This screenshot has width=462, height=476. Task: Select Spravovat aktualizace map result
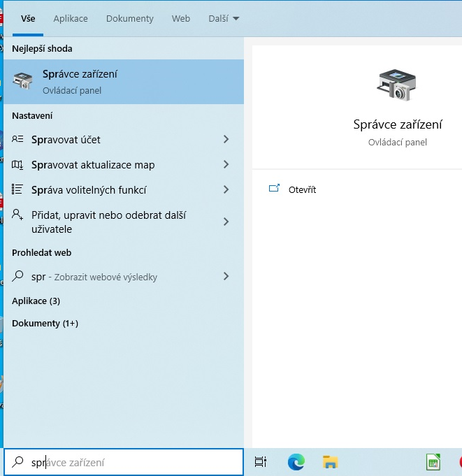click(x=124, y=165)
